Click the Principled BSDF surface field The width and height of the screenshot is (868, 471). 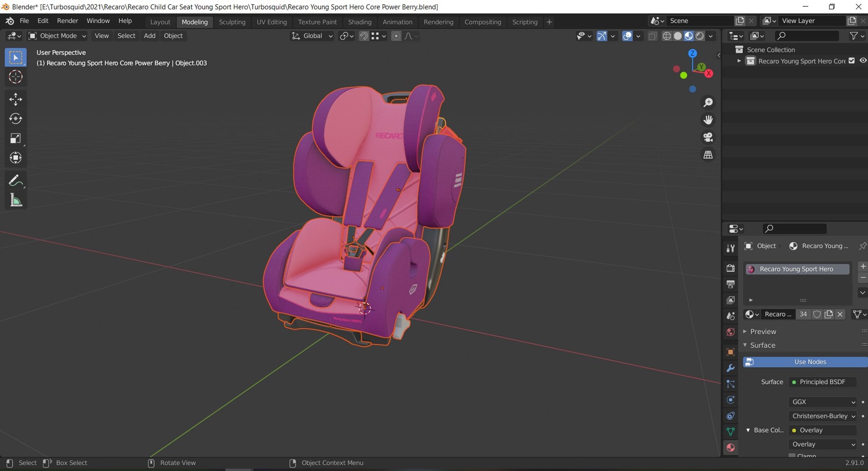pyautogui.click(x=822, y=382)
